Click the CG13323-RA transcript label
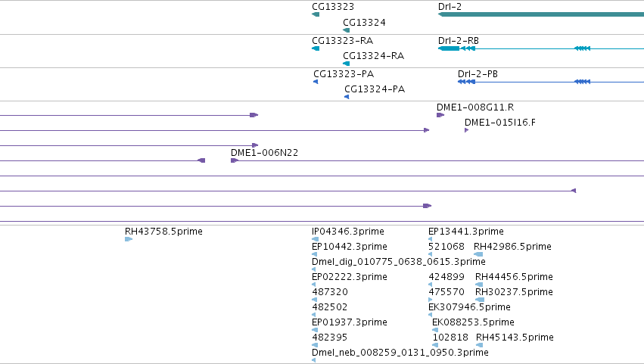This screenshot has height=364, width=644. click(343, 41)
